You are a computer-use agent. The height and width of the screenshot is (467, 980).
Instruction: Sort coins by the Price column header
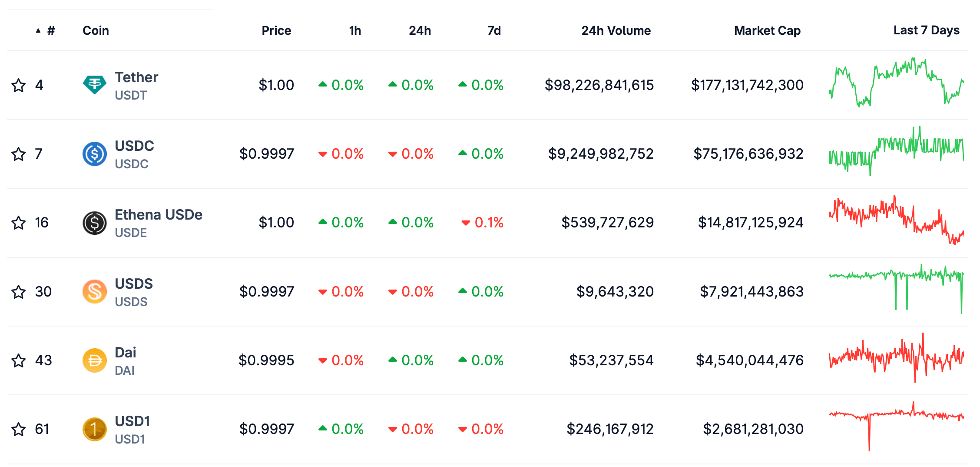point(276,30)
